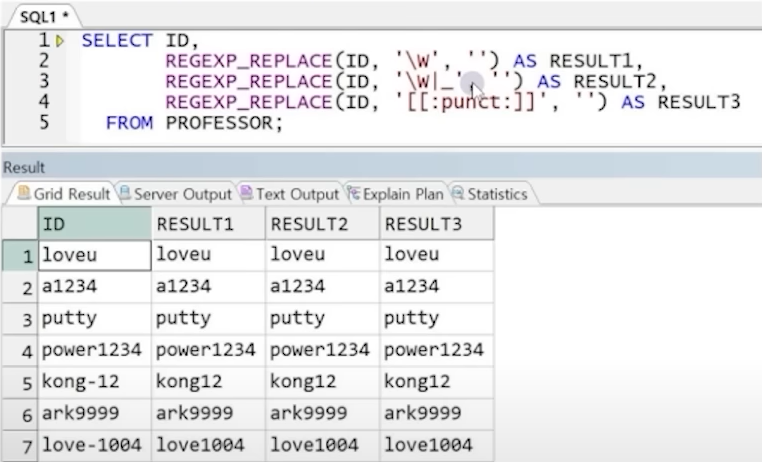Switch to the Server Output tab
762x462 pixels.
[x=176, y=194]
